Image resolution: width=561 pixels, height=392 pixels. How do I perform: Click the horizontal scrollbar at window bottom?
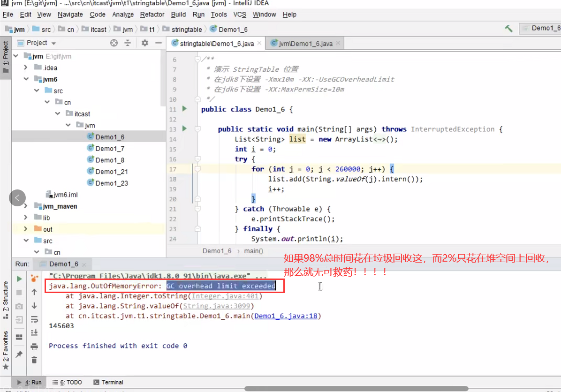[356, 388]
